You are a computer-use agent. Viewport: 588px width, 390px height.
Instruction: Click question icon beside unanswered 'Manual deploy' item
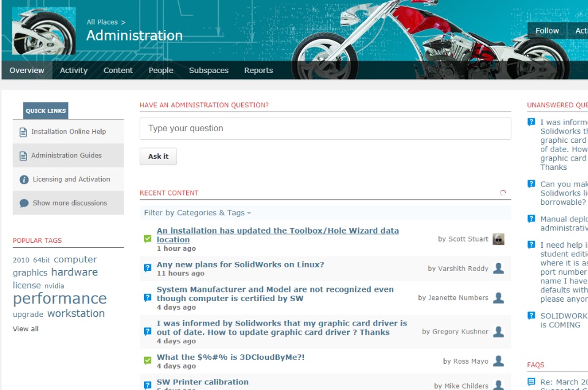(x=532, y=218)
